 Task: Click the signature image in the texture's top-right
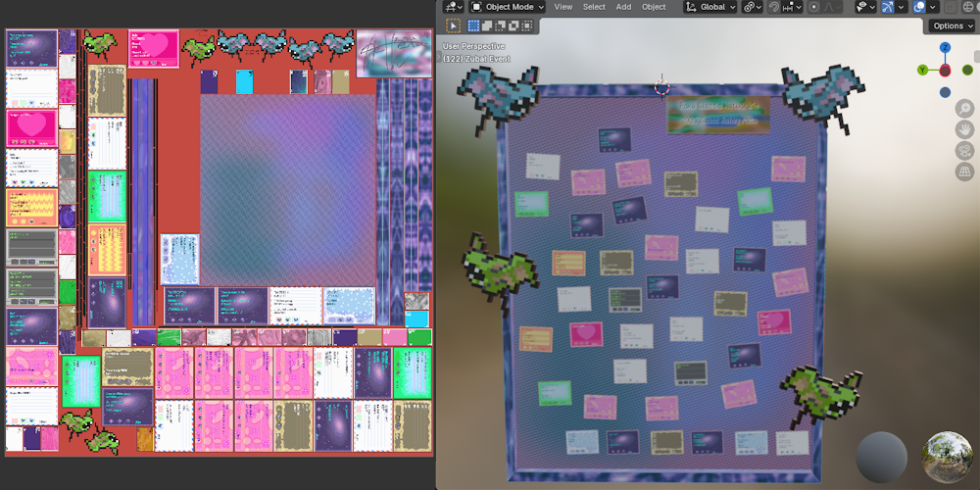point(394,53)
